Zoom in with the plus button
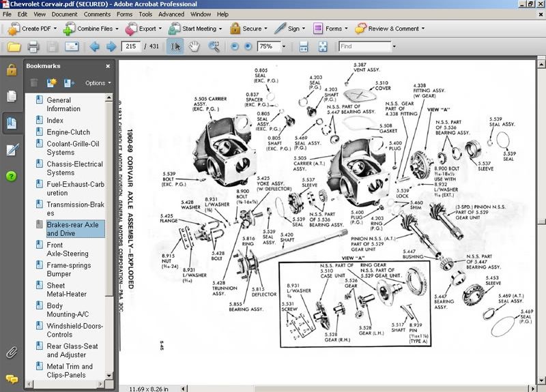Screen dimensions: 546x392 248,46
